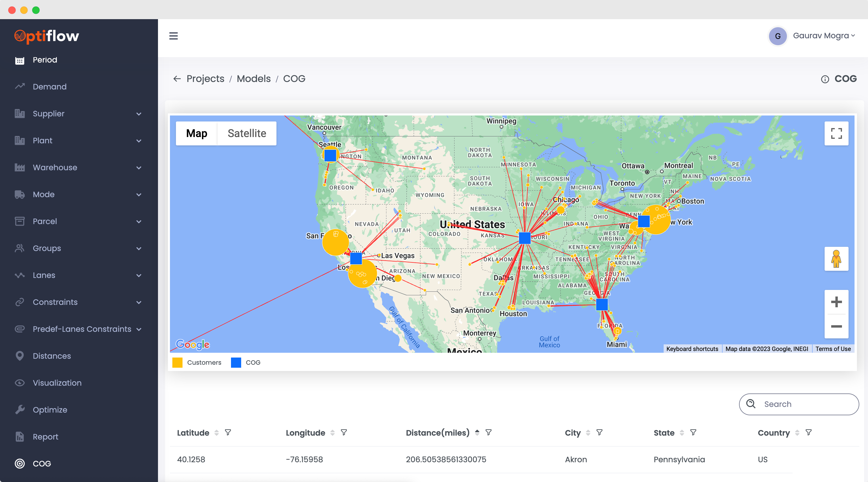
Task: Open the Optimize sidebar item
Action: (50, 410)
